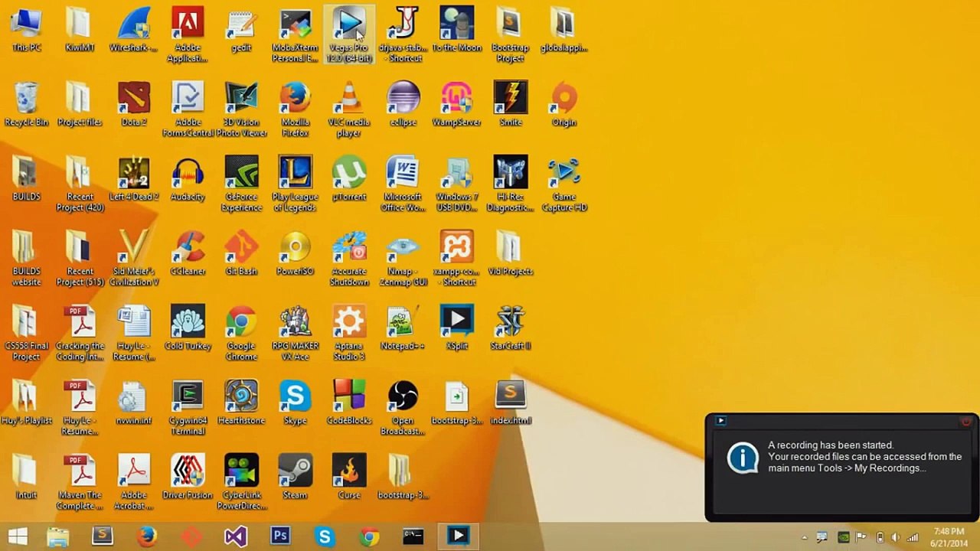Open the To the Moon game icon
980x551 pixels.
(457, 31)
